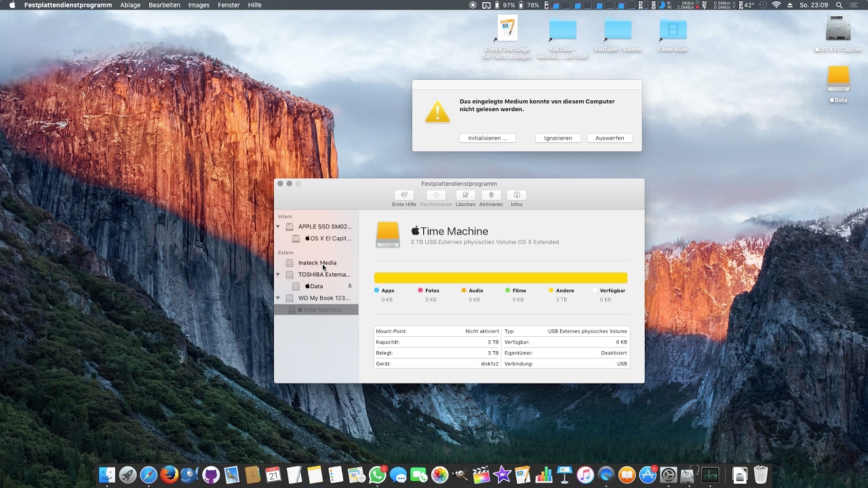The width and height of the screenshot is (868, 488).
Task: Open the Hilfe menu
Action: coord(254,5)
